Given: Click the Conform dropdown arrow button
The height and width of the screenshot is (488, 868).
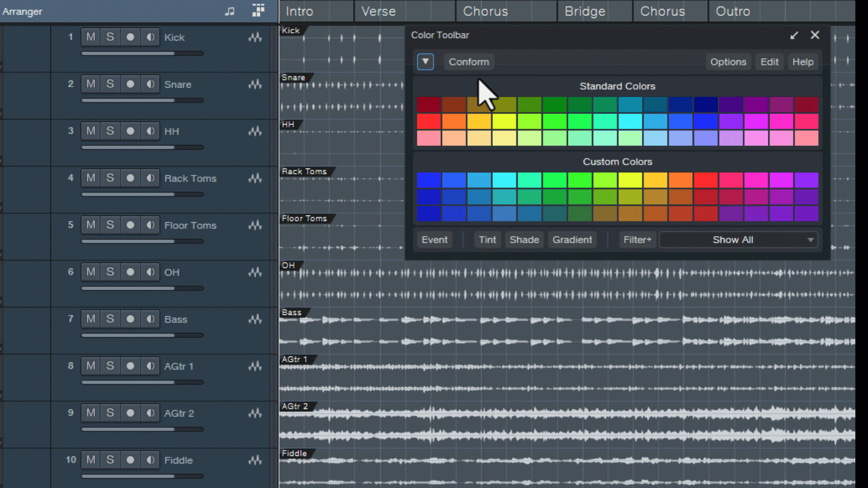Looking at the screenshot, I should (425, 61).
